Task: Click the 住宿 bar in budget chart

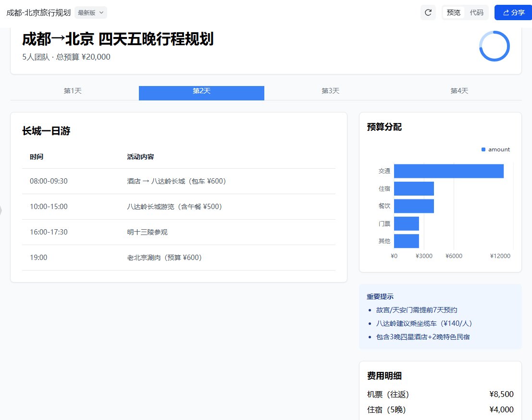Action: tap(414, 188)
